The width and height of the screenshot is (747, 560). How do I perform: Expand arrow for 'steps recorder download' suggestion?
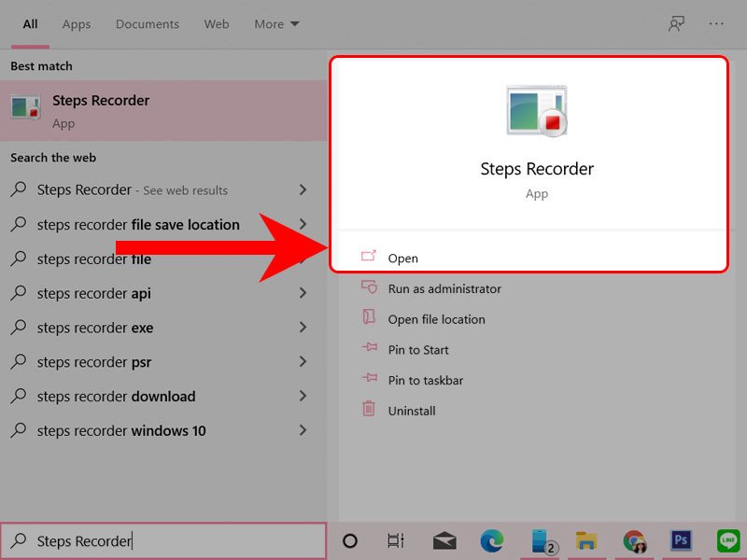303,396
